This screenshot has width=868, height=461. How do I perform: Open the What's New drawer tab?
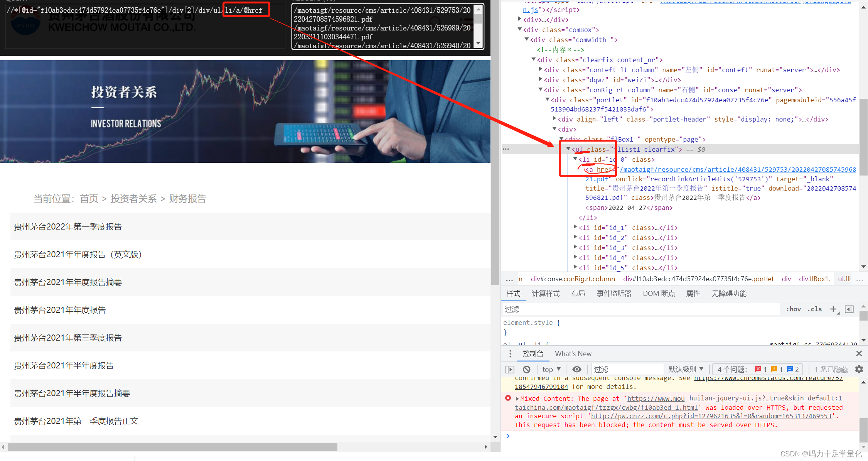(x=573, y=353)
